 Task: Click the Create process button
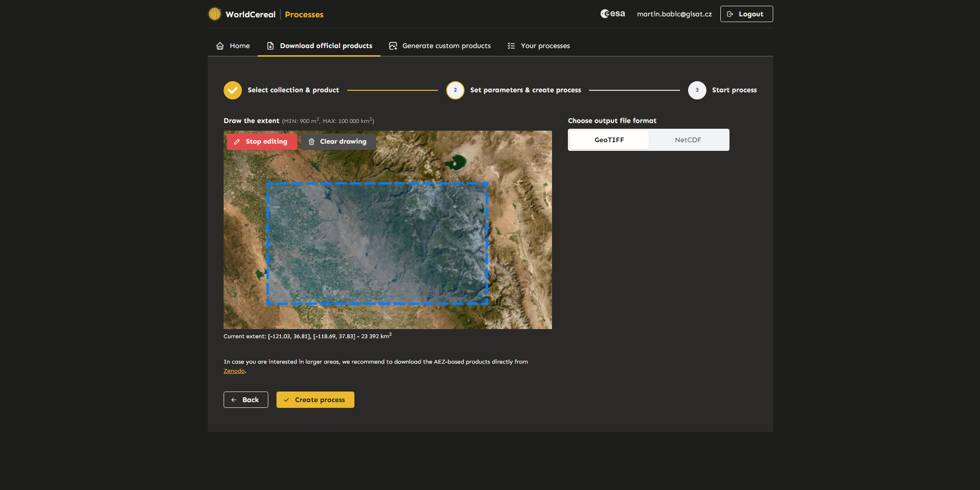point(315,400)
